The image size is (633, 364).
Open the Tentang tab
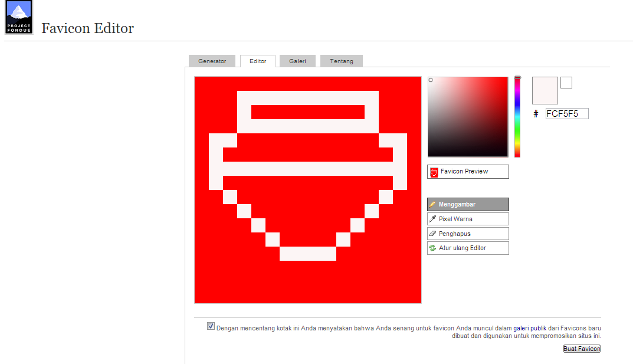pyautogui.click(x=341, y=61)
